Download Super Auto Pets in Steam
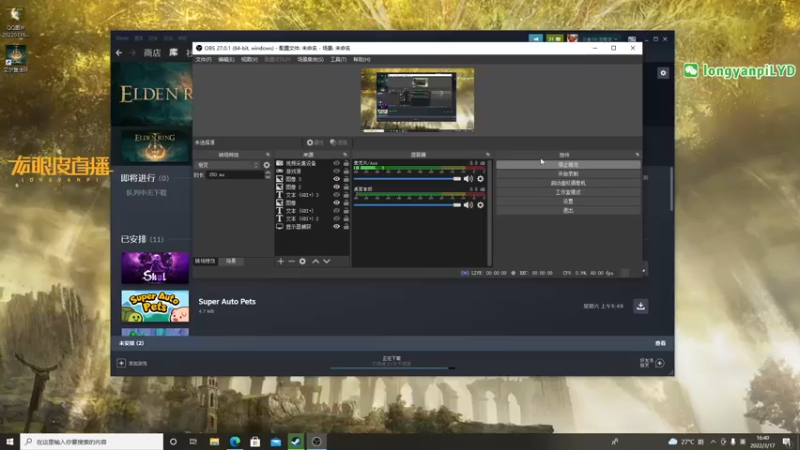Image resolution: width=800 pixels, height=450 pixels. tap(641, 306)
